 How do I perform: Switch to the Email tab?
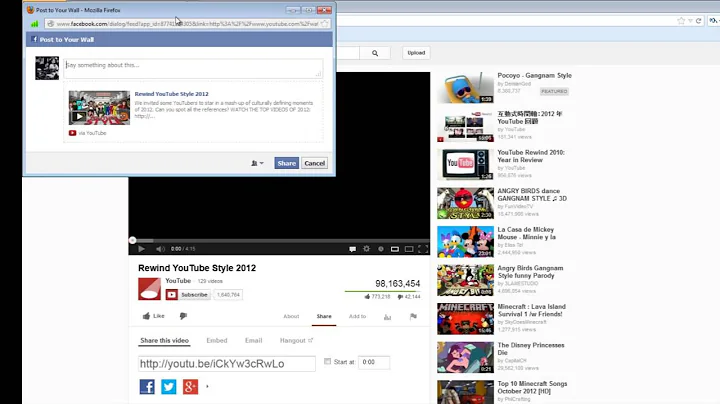click(253, 341)
